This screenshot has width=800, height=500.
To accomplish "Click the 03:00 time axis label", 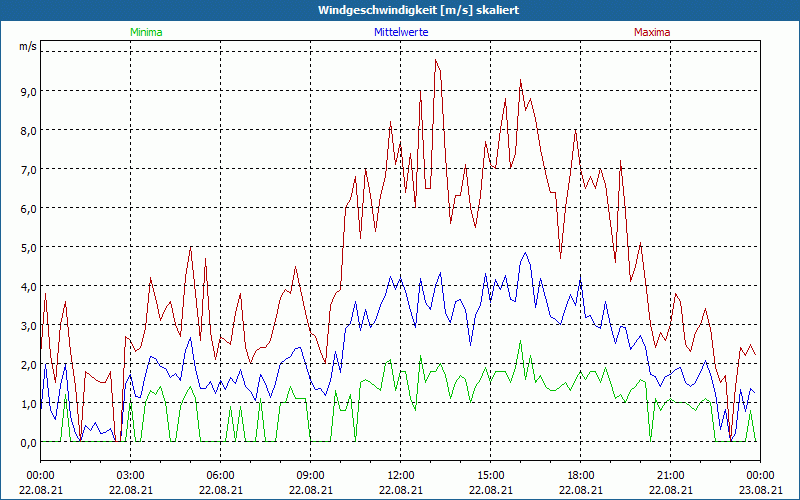I will [130, 476].
